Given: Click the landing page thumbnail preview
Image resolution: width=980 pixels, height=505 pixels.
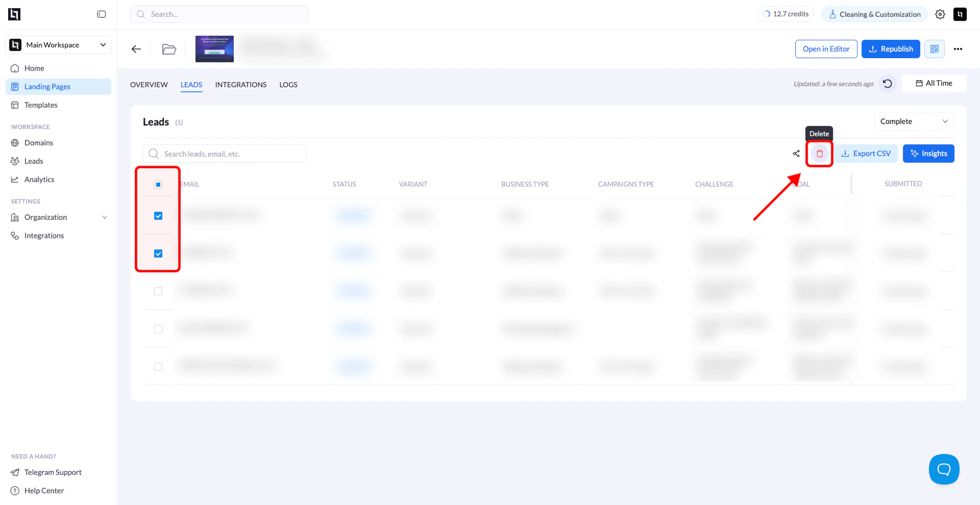Looking at the screenshot, I should [214, 49].
